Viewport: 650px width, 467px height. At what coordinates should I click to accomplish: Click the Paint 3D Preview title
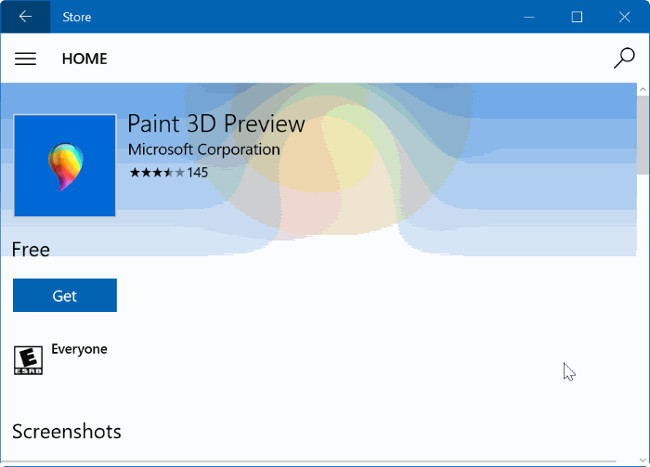tap(216, 125)
